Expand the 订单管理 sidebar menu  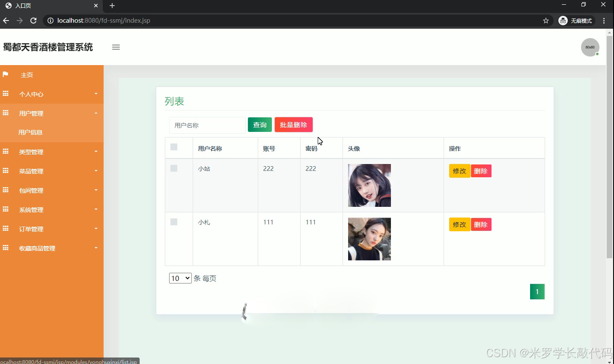(x=52, y=229)
